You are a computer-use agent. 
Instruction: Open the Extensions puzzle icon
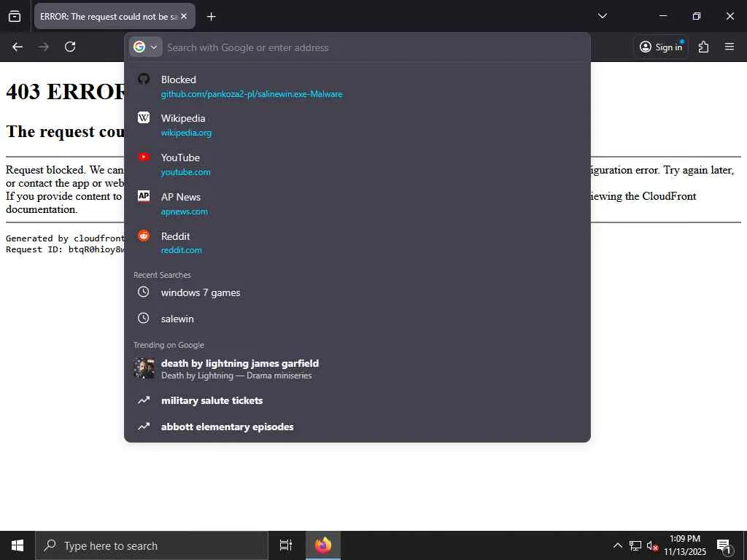(x=703, y=47)
